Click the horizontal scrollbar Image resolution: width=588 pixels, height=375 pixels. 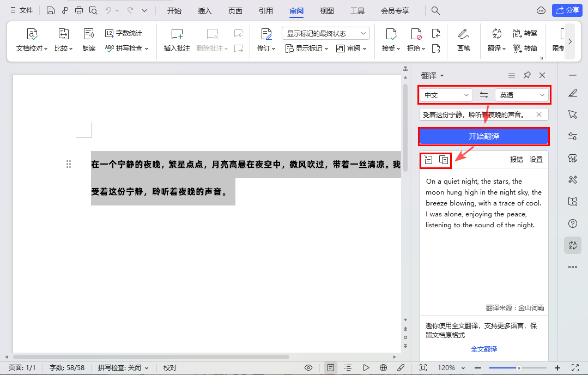pos(151,357)
